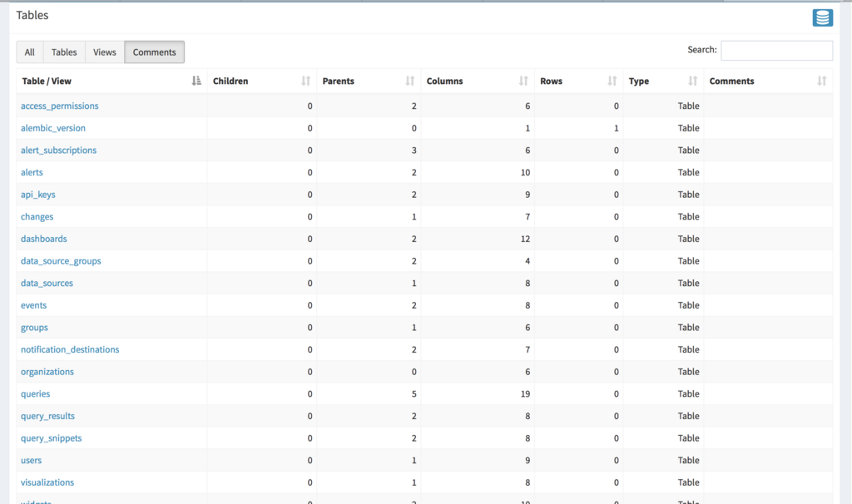Switch to the Views filter tab
Screen dimensions: 852x504
pos(104,52)
